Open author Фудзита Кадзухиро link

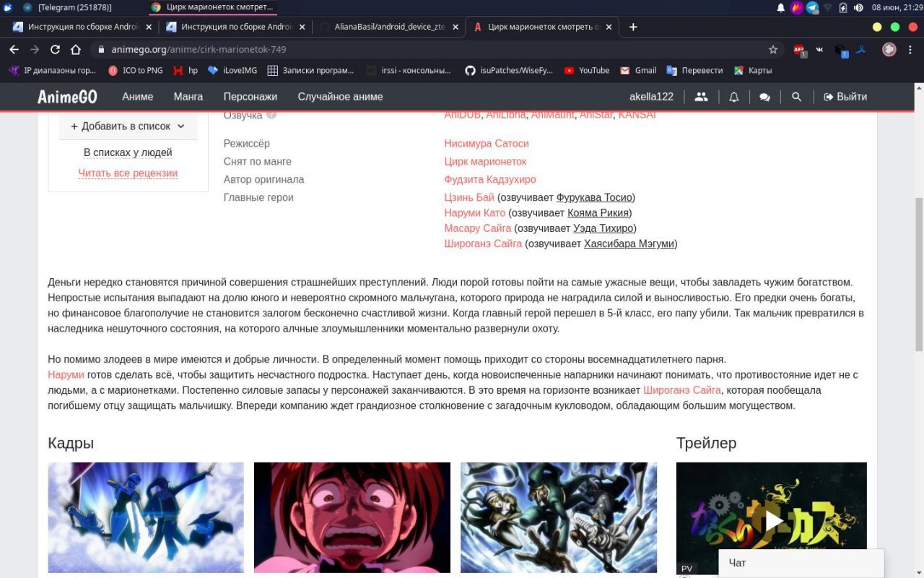pos(490,180)
